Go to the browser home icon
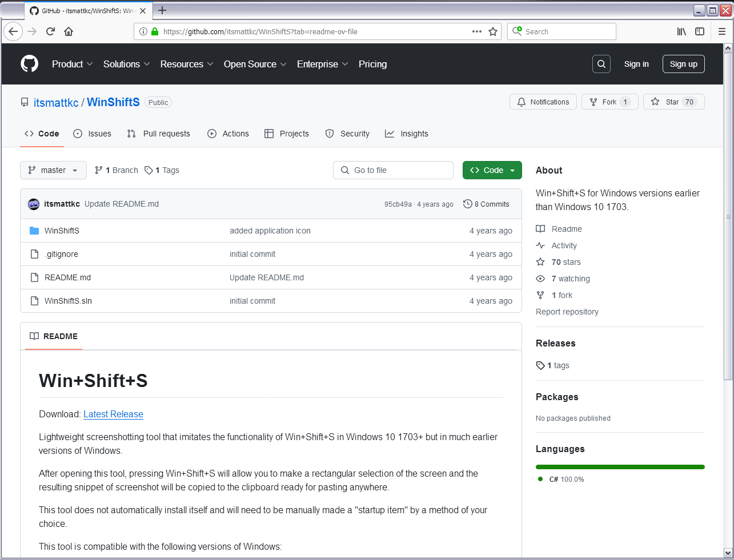This screenshot has height=560, width=734. [69, 31]
